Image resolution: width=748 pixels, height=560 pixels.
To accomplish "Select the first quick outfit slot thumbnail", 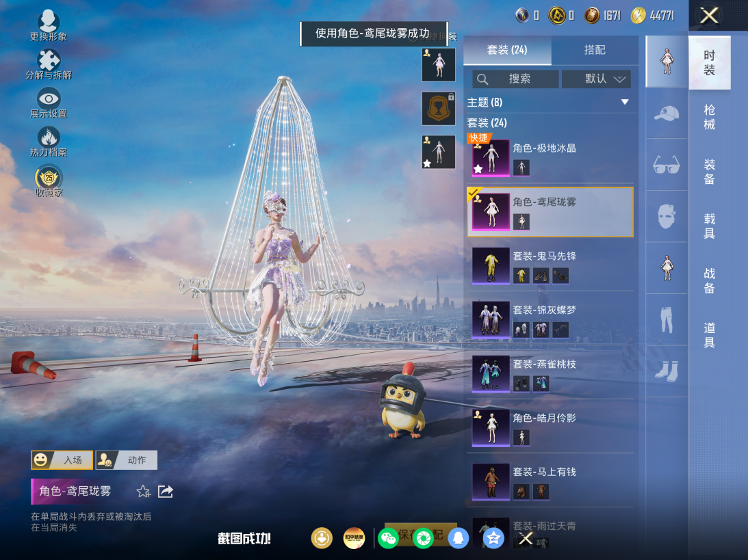I will pyautogui.click(x=439, y=65).
